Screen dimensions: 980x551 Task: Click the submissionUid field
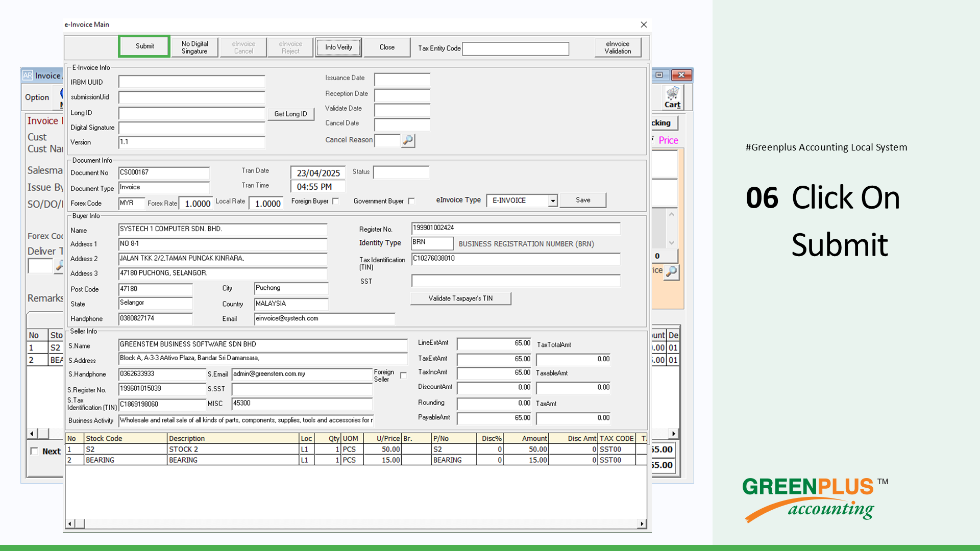pos(191,97)
